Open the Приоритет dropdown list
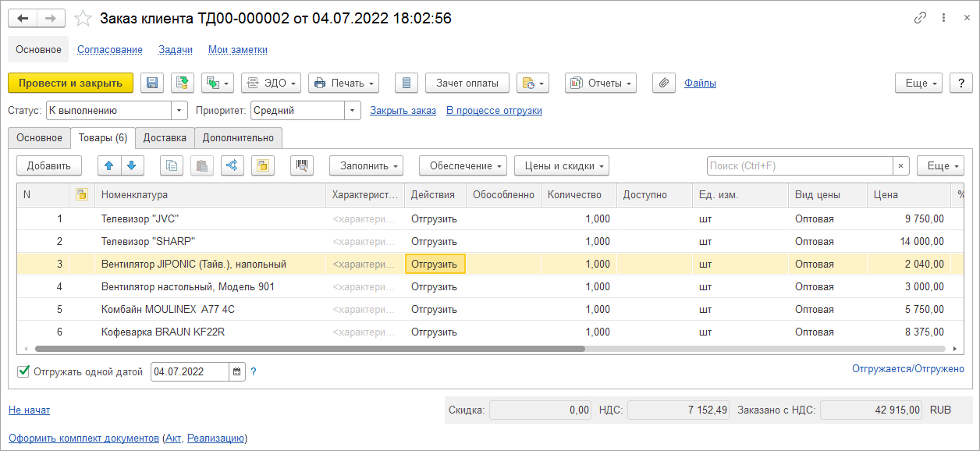Viewport: 980px width, 451px height. [353, 111]
